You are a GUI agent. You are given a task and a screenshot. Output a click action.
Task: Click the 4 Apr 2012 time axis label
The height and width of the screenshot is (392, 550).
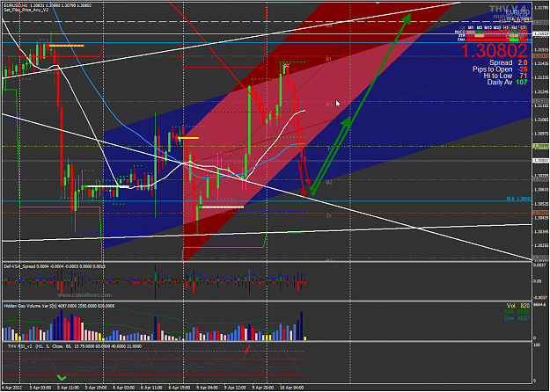pyautogui.click(x=11, y=388)
